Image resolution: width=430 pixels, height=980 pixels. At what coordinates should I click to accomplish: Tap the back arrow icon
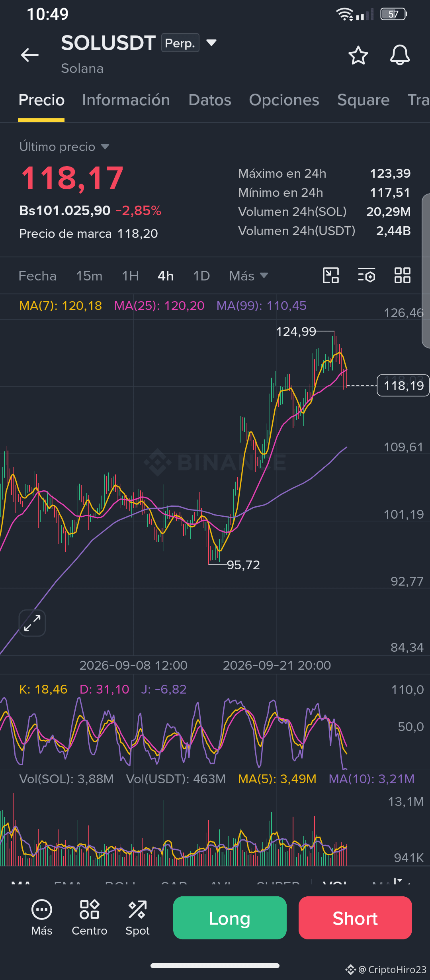click(x=30, y=55)
